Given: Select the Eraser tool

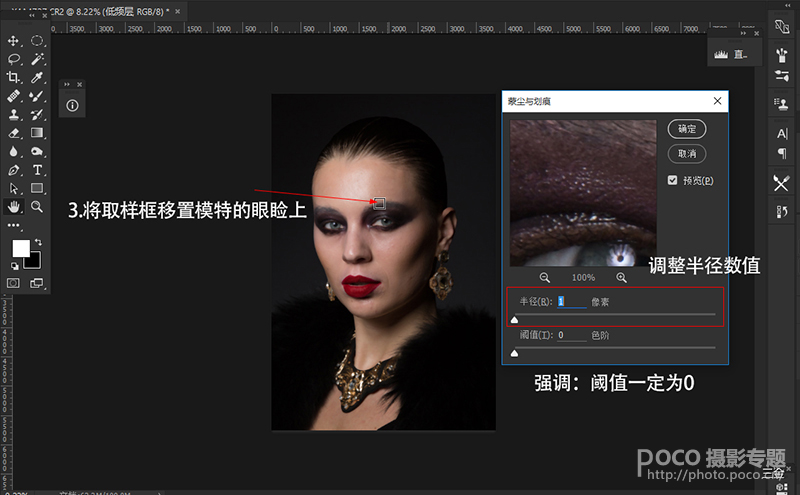Looking at the screenshot, I should [x=14, y=132].
